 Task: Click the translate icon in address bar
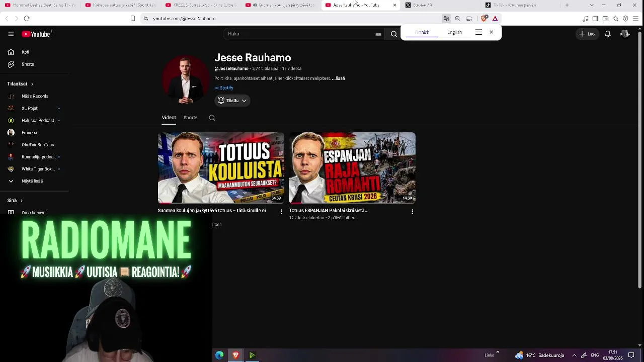[x=446, y=19]
